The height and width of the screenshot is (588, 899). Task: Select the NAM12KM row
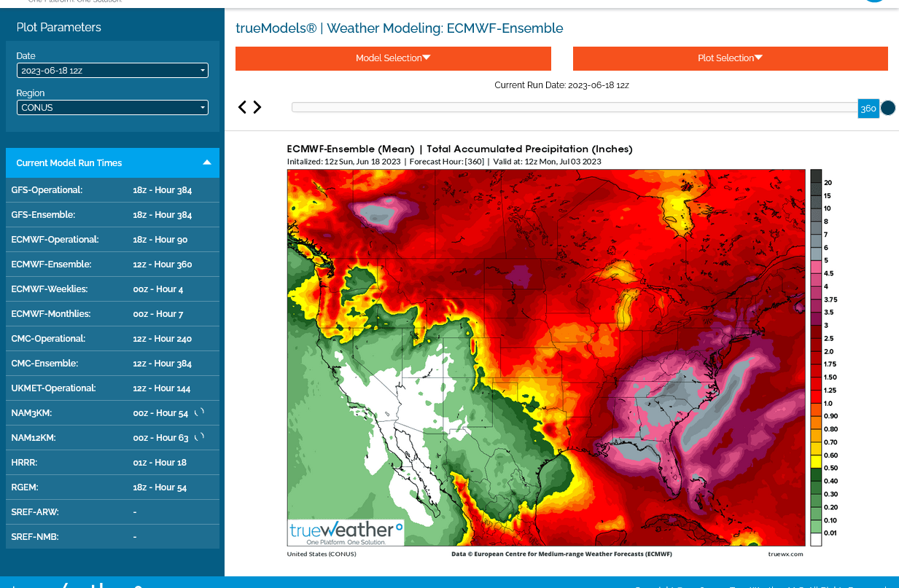click(112, 438)
